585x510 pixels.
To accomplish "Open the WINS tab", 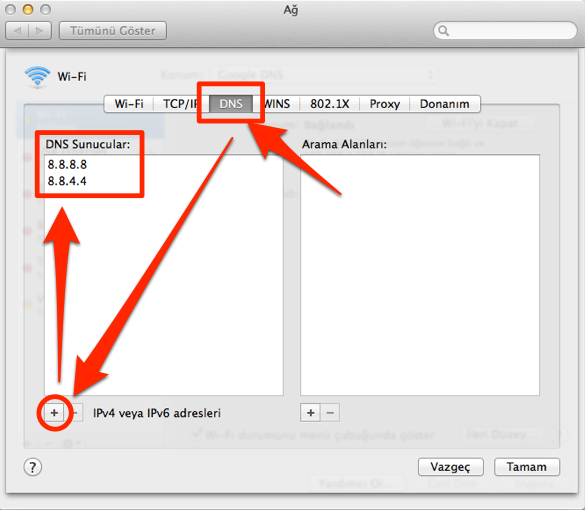I will click(277, 104).
